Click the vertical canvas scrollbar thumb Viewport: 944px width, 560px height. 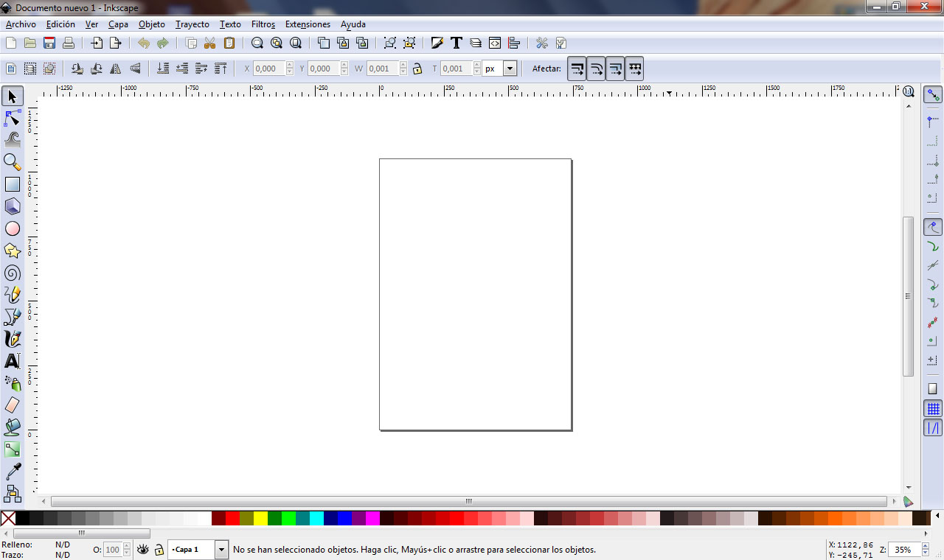tap(909, 296)
